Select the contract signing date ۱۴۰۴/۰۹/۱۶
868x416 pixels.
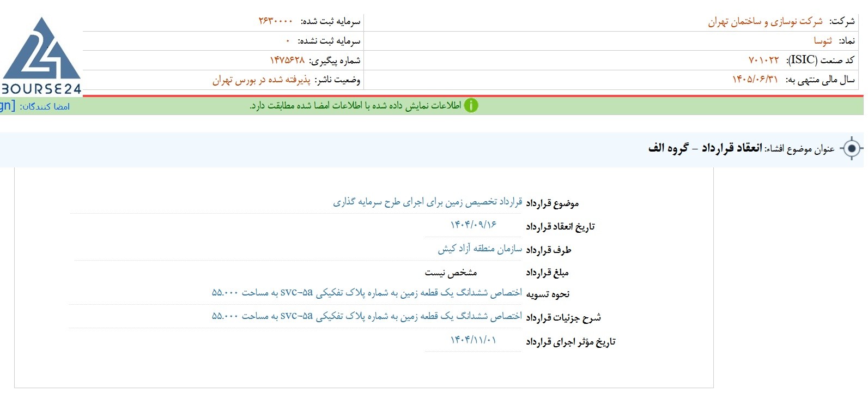click(473, 225)
